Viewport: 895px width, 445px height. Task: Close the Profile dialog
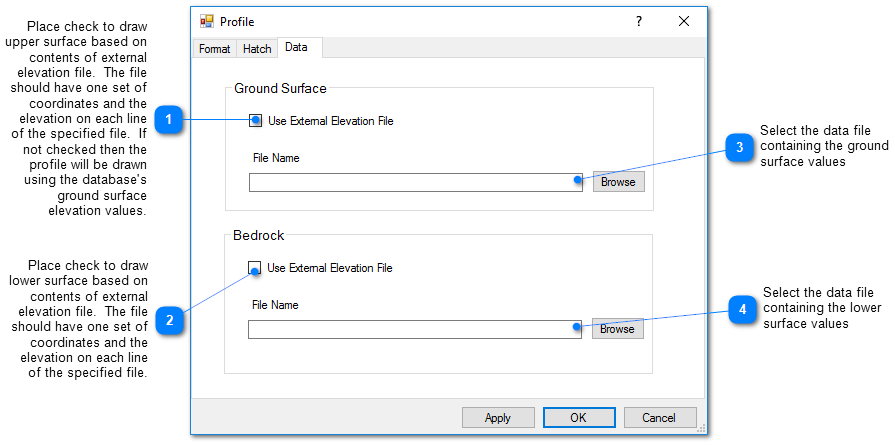[x=684, y=21]
